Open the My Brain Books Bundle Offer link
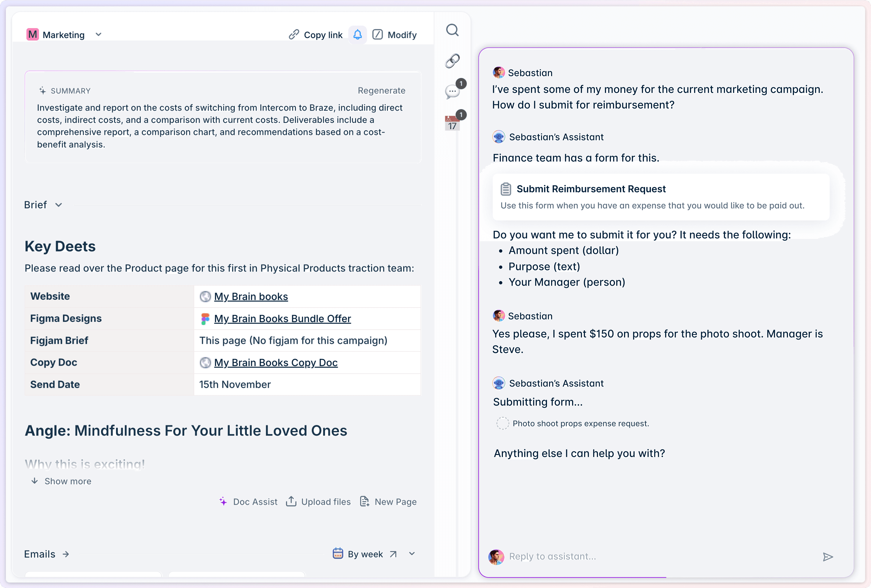The image size is (871, 588). [282, 319]
